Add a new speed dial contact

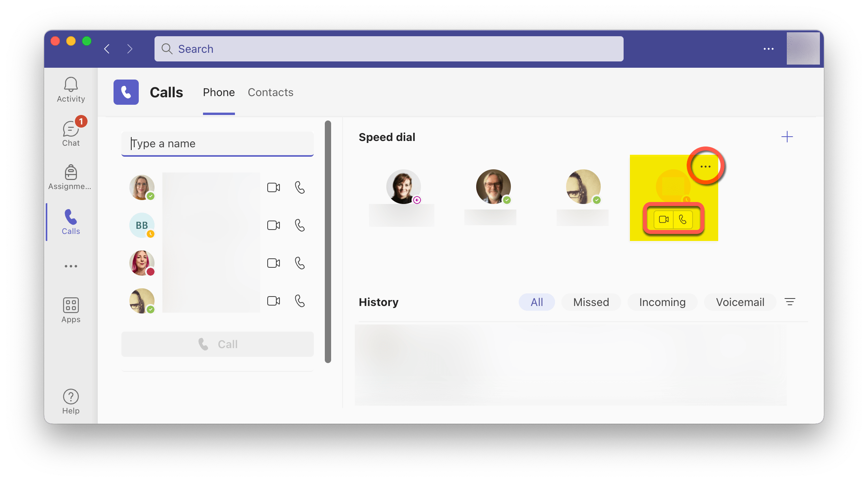[787, 137]
